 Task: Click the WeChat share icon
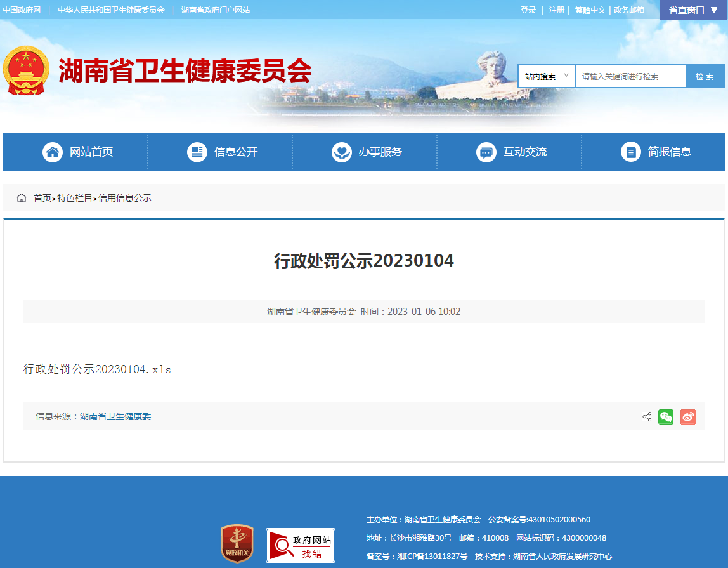click(x=665, y=417)
